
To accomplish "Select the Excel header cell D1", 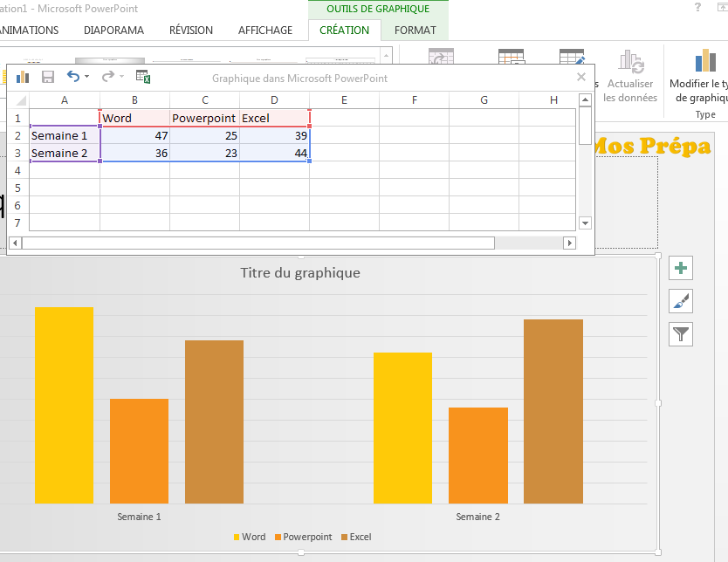I will [x=274, y=118].
